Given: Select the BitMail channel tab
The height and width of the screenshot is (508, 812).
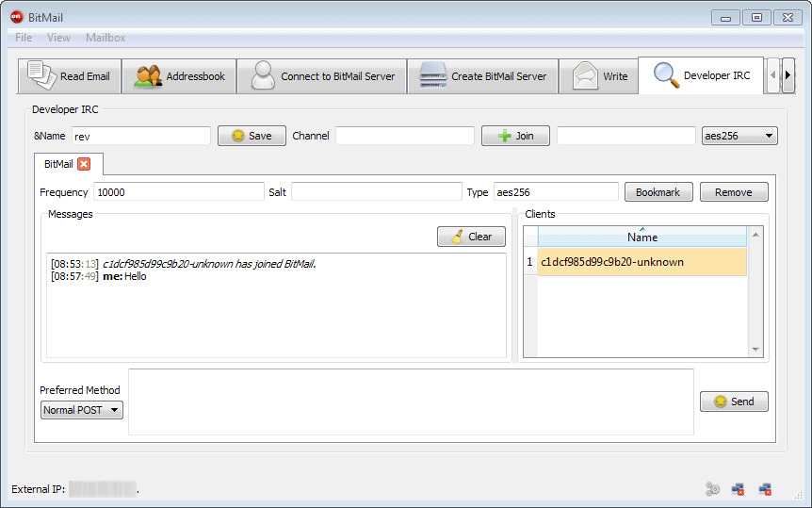Looking at the screenshot, I should point(58,164).
